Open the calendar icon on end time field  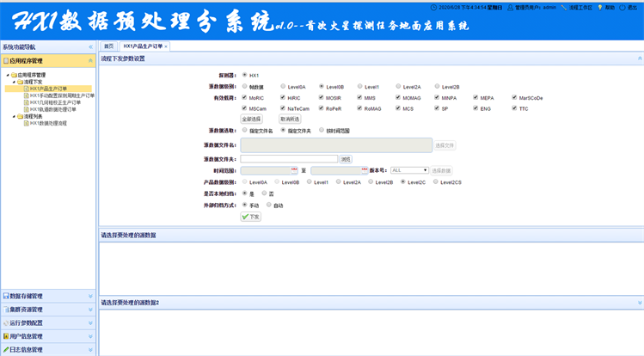[x=365, y=170]
